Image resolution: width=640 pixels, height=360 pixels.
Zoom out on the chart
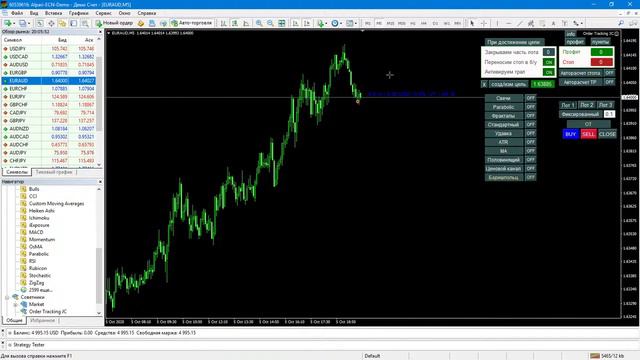click(270, 23)
